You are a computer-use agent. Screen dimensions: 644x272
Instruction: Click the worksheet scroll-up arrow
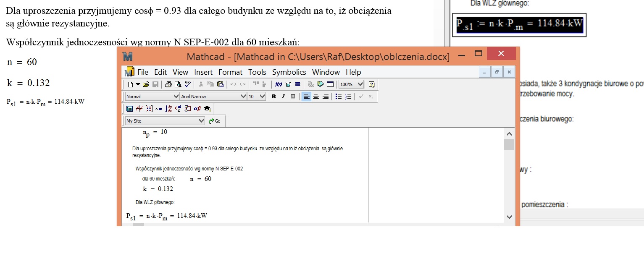click(509, 134)
